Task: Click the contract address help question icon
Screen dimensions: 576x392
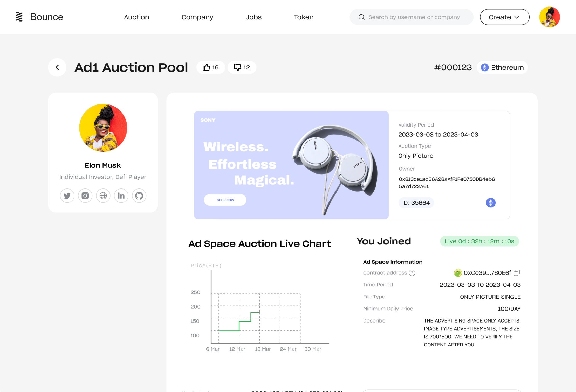Action: tap(412, 273)
